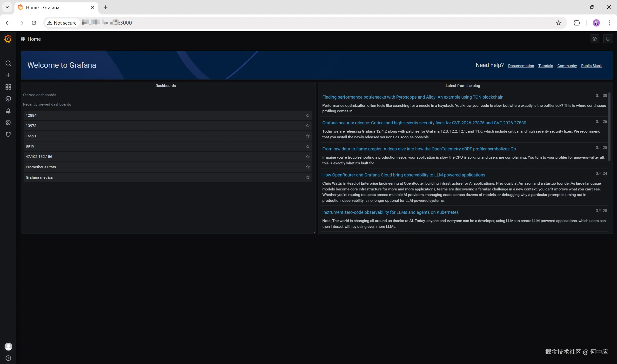Star the 12884 dashboard
Image resolution: width=617 pixels, height=364 pixels.
[x=308, y=115]
